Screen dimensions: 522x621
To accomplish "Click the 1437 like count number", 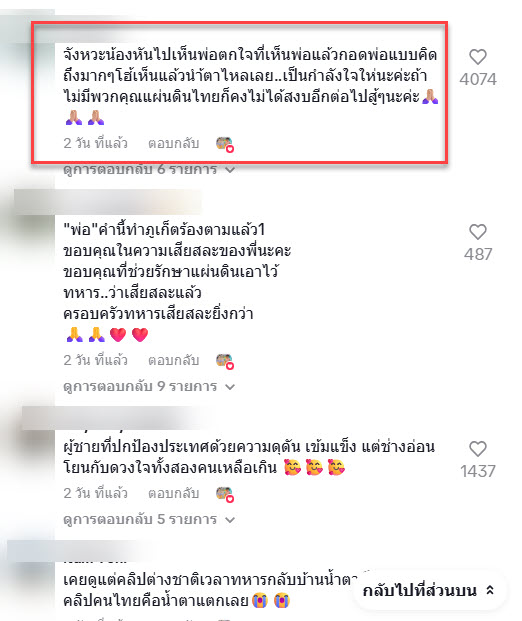I will [x=478, y=471].
